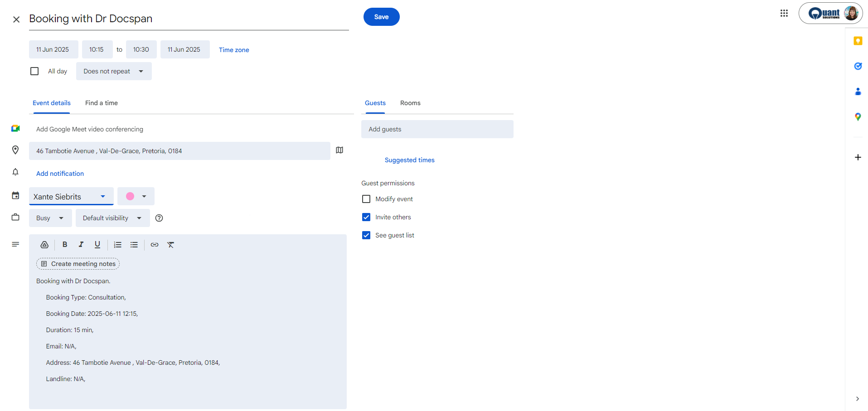The height and width of the screenshot is (411, 868).
Task: Add a Google Drive attachment
Action: [x=44, y=245]
